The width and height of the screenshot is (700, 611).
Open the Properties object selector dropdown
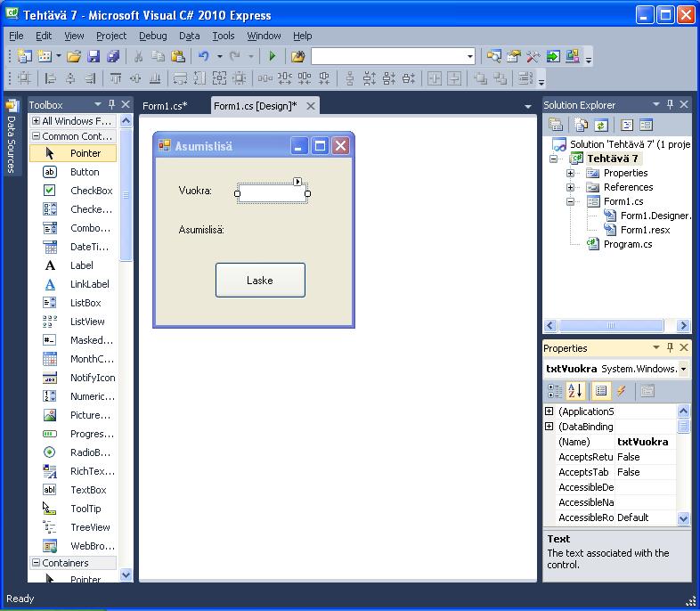tap(683, 369)
